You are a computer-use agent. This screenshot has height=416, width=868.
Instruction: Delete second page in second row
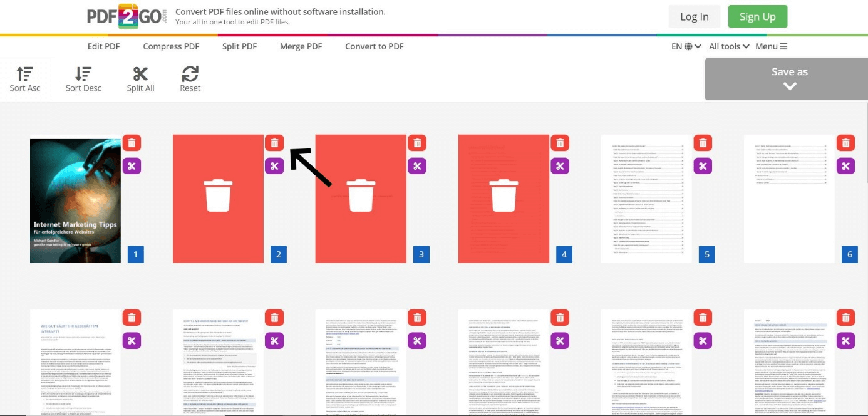click(x=274, y=318)
